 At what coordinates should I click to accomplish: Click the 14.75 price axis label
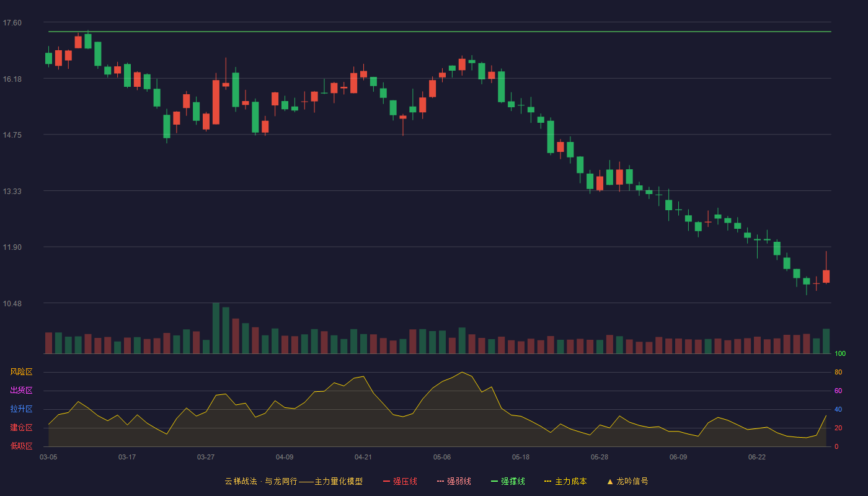12,135
